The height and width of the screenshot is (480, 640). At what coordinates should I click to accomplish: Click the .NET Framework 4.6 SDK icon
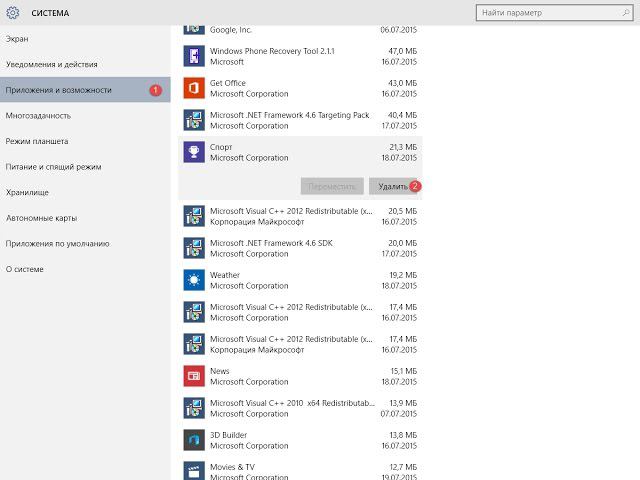tap(194, 248)
